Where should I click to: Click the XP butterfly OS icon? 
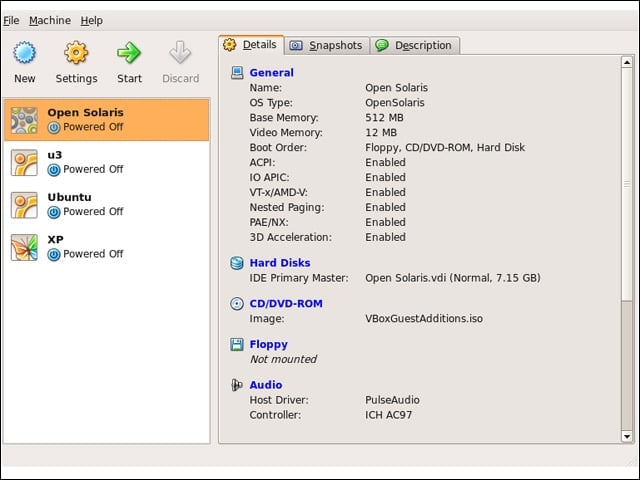tap(24, 247)
